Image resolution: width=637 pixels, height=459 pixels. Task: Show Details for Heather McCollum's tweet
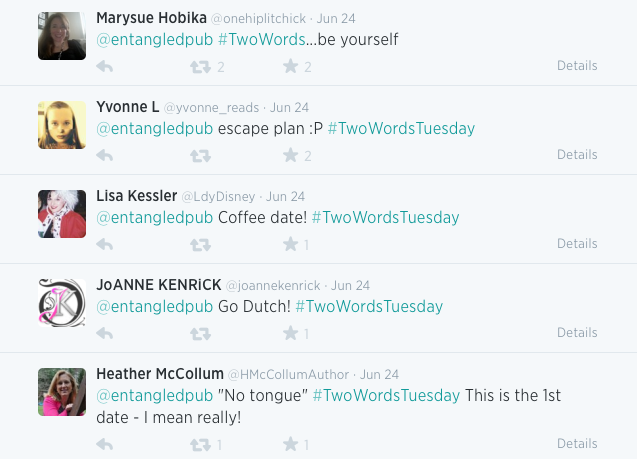click(577, 444)
